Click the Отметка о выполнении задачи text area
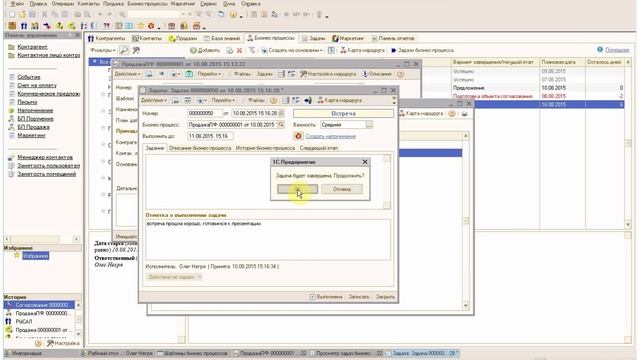The height and width of the screenshot is (360, 640). (x=268, y=240)
